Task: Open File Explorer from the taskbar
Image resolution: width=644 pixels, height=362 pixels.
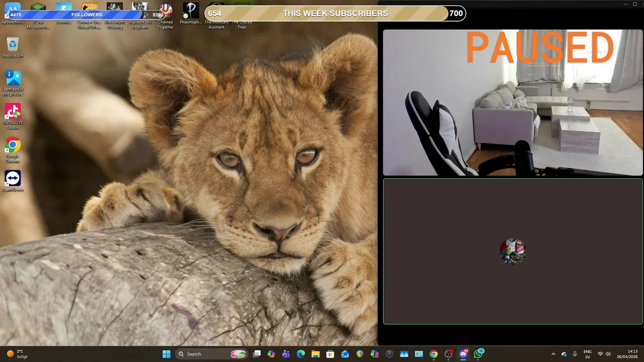Action: [315, 354]
